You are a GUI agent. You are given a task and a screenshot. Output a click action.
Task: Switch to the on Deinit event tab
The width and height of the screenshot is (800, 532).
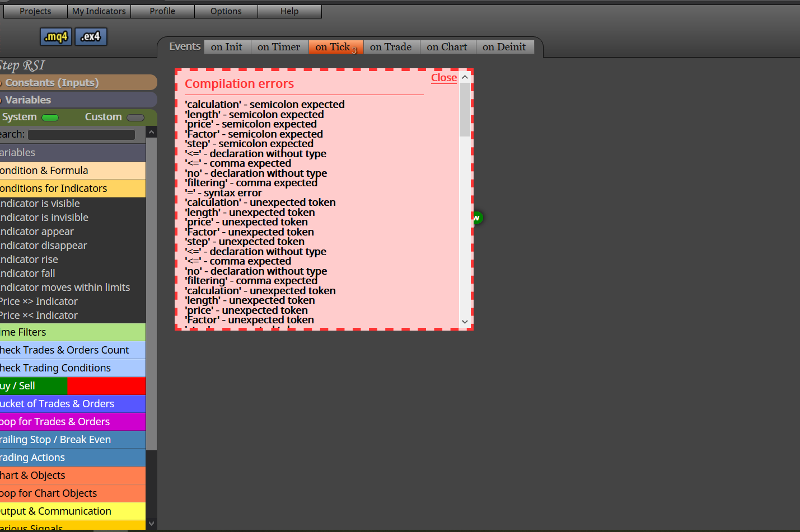504,47
